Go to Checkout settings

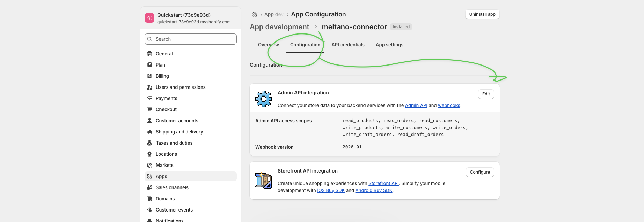191,109
